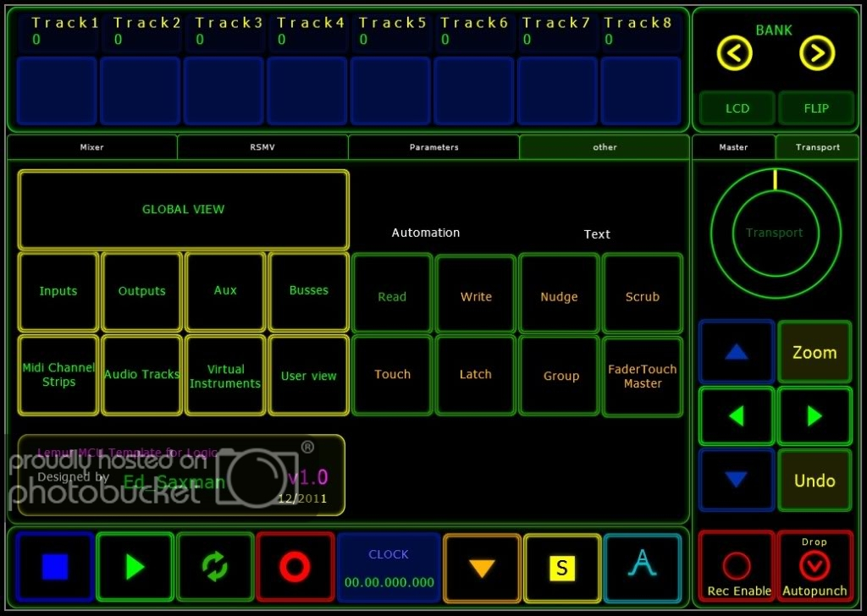Click the orange down-triangle marker button
This screenshot has height=616, width=867.
[482, 568]
